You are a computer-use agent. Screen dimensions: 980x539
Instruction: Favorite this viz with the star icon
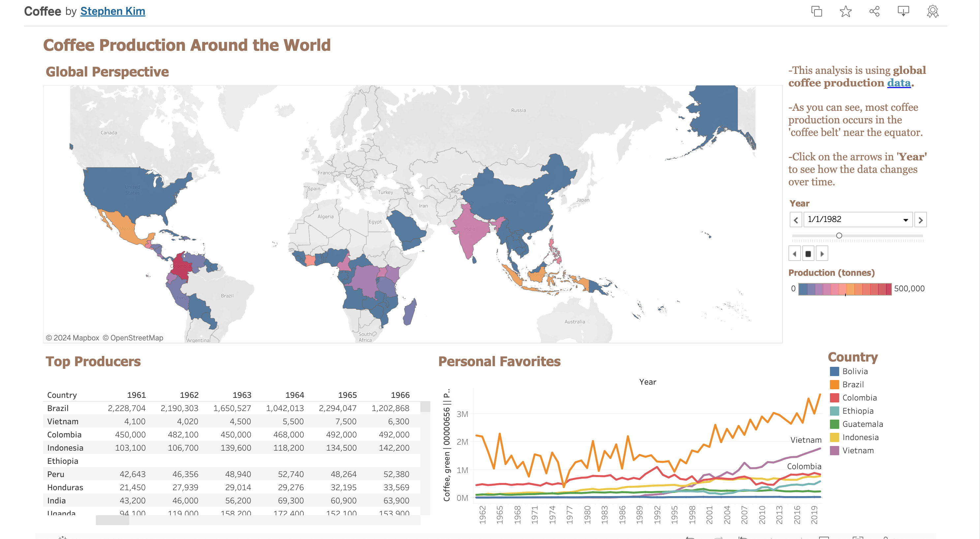coord(845,12)
